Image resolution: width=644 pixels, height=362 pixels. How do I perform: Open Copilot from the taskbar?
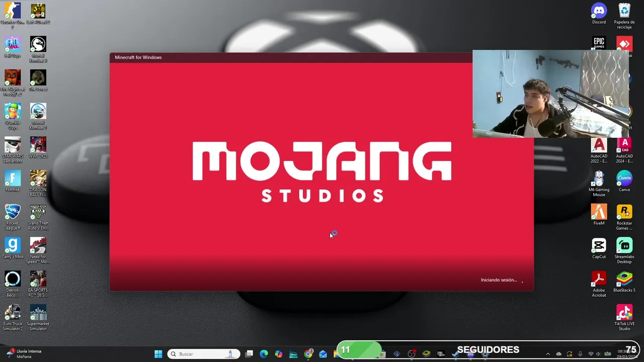tap(279, 354)
